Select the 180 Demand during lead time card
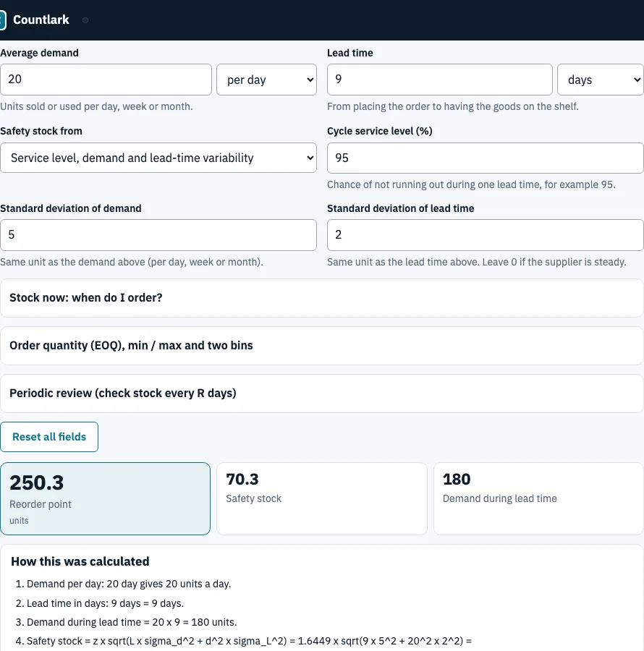The image size is (644, 651). pyautogui.click(x=538, y=498)
